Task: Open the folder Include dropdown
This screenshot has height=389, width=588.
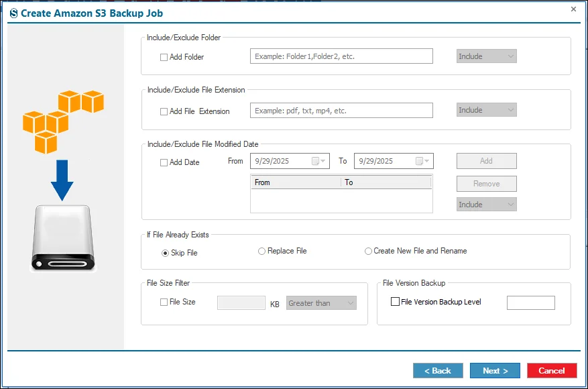Action: [x=486, y=56]
